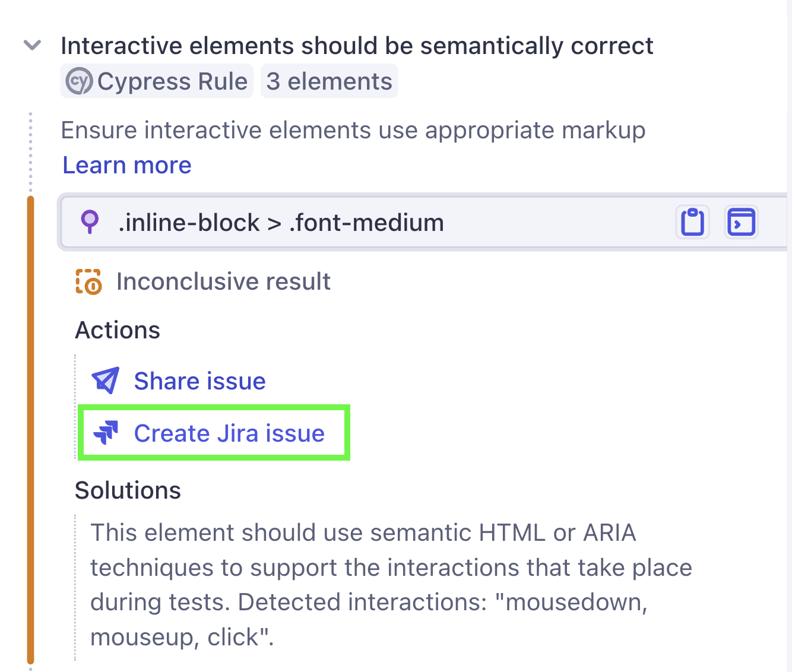792x672 pixels.
Task: Open the Learn more link
Action: [x=126, y=165]
